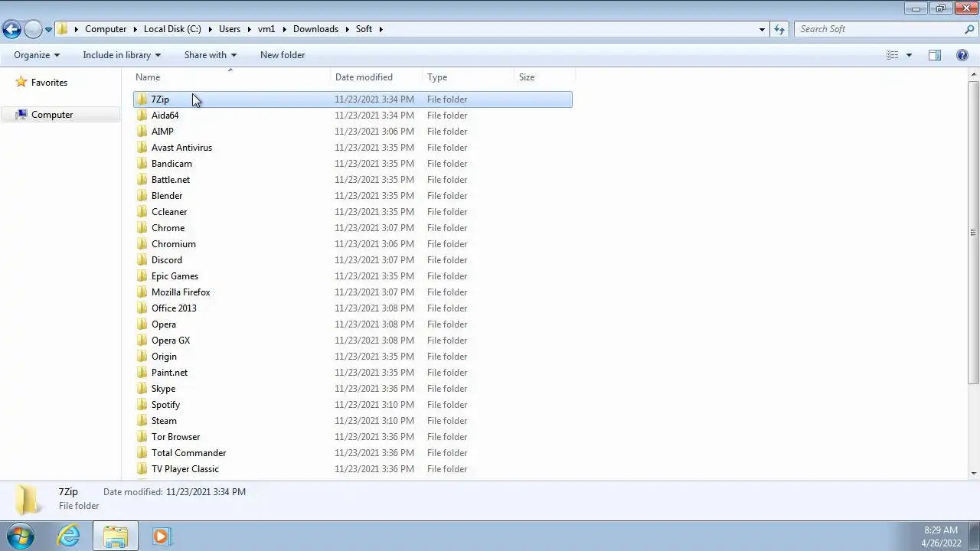
Task: Click the New folder button
Action: (283, 55)
